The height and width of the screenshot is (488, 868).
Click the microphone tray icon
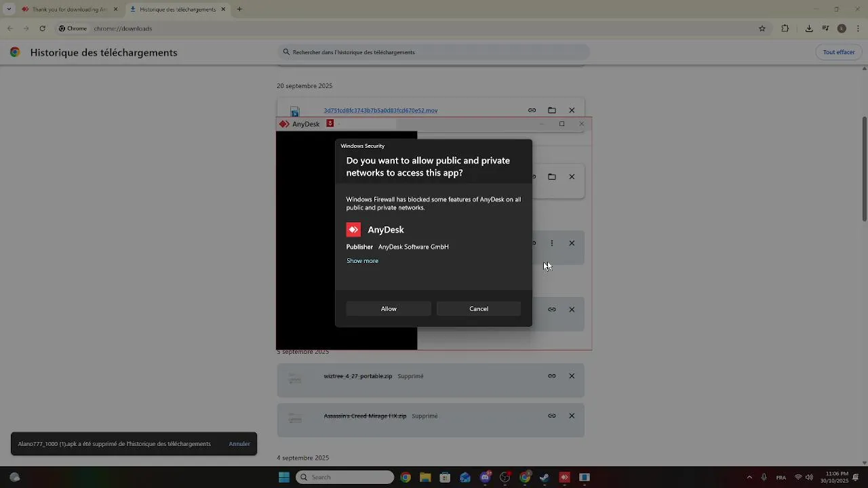coord(764,477)
